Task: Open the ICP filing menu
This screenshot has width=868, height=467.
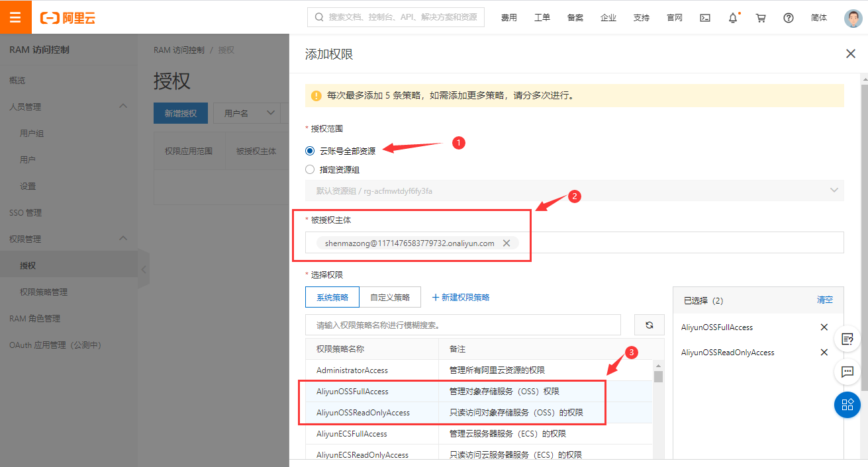Action: 575,18
